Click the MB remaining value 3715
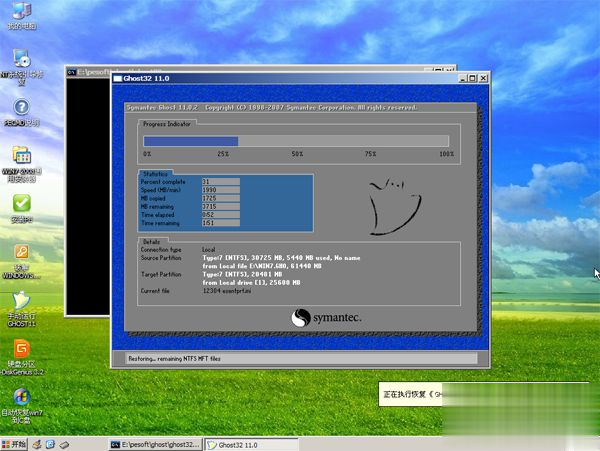Viewport: 600px width, 451px height. [221, 207]
